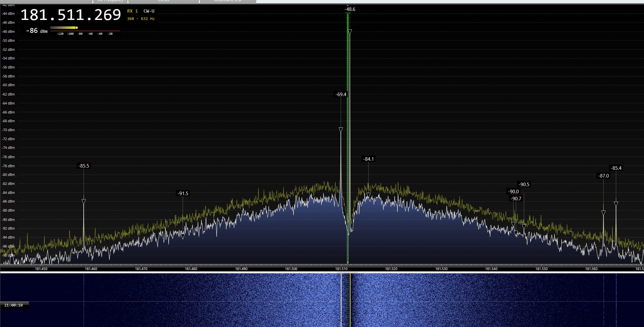This screenshot has height=327, width=644.
Task: Click 181.520 on the frequency axis
Action: click(x=391, y=269)
